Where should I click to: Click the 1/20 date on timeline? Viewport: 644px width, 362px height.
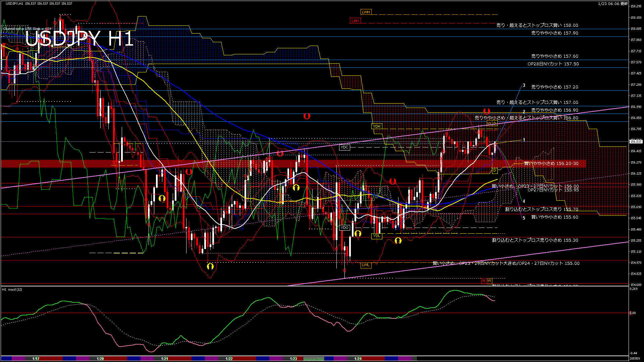point(100,359)
